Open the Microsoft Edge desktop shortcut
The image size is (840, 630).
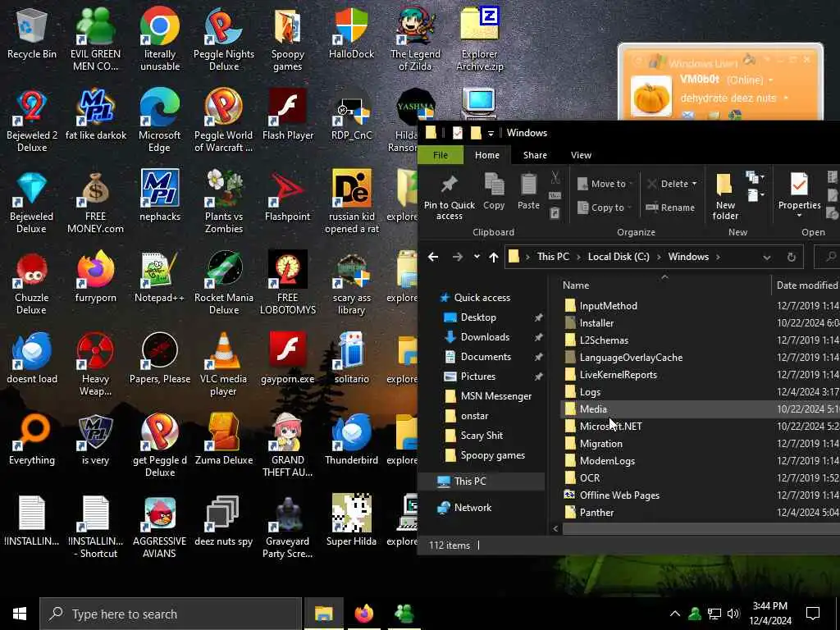[160, 121]
